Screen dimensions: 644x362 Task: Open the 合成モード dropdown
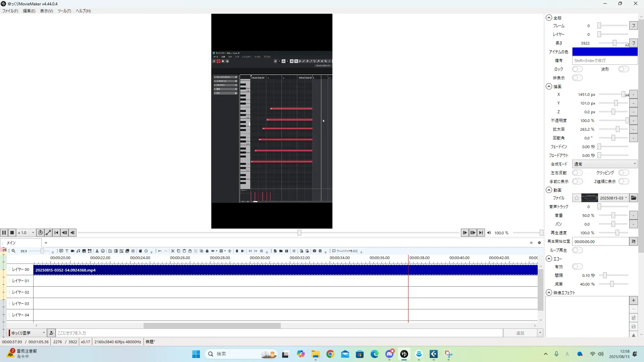click(604, 164)
